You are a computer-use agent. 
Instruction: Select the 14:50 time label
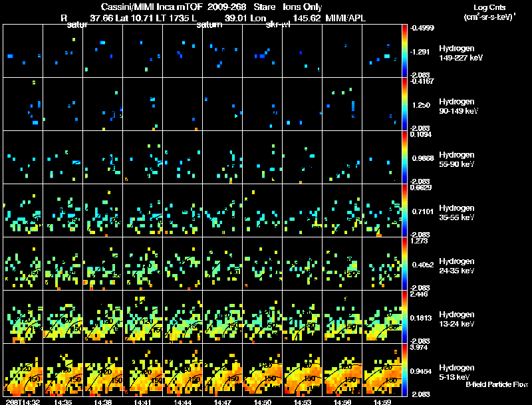click(262, 402)
